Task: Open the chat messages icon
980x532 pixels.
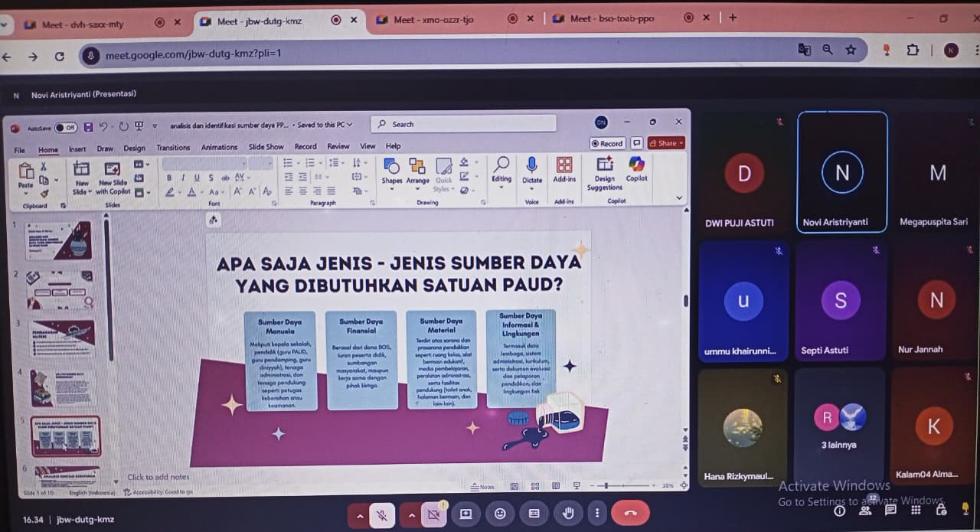Action: coord(890,511)
